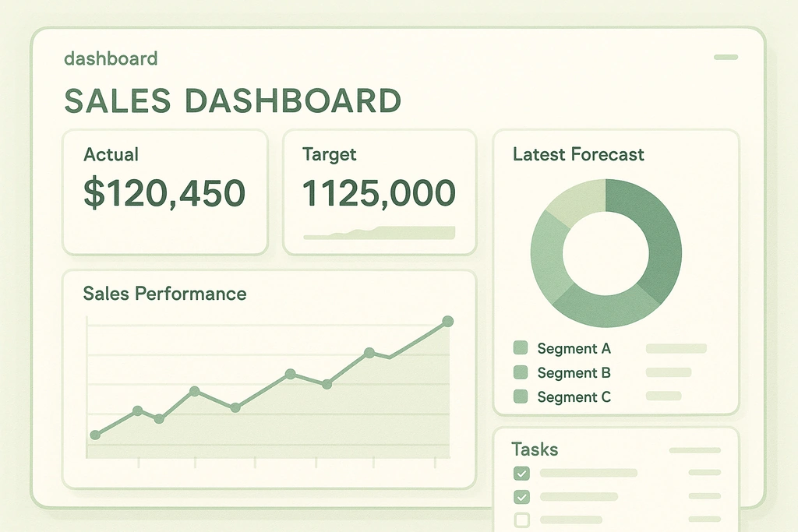Screen dimensions: 798x532
Task: Uncheck the second Tasks checkbox
Action: point(521,497)
